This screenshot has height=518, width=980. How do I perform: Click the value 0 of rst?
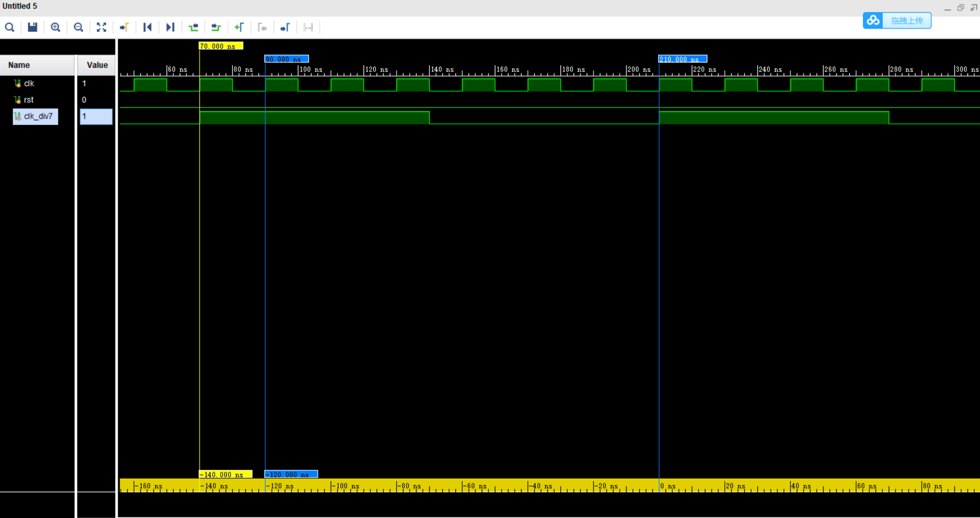84,100
